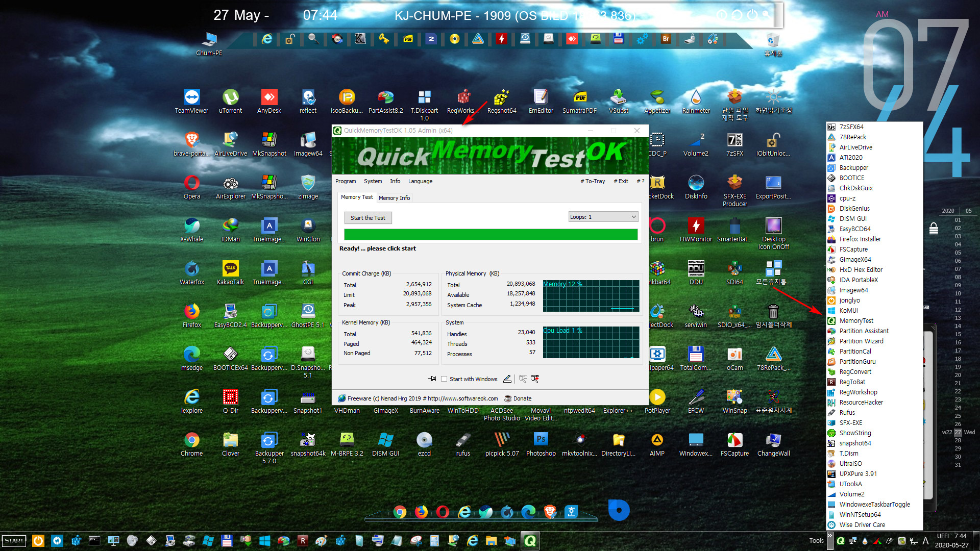Open the Chum-PE computer icon
The width and height of the screenshot is (980, 551).
pyautogui.click(x=209, y=44)
